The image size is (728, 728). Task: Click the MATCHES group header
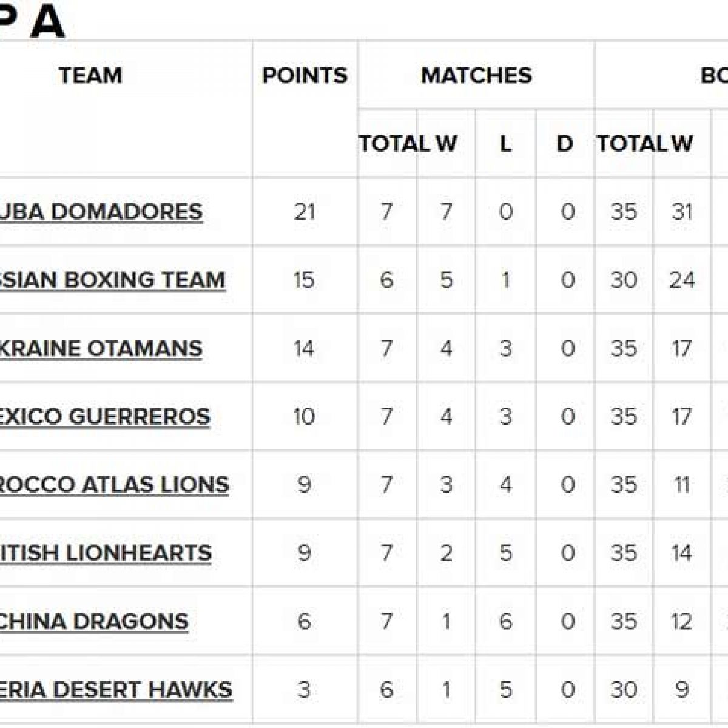(x=476, y=75)
